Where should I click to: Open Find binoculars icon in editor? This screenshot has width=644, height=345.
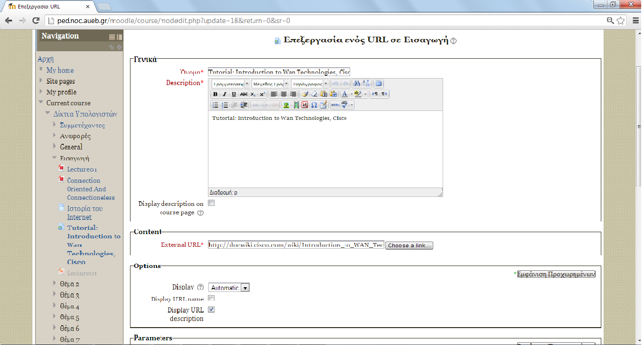[x=356, y=84]
